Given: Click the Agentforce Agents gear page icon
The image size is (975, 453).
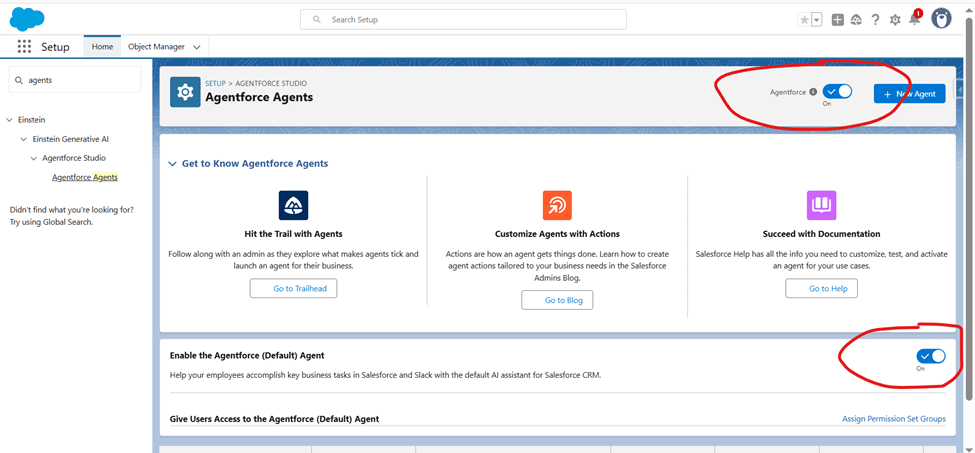Looking at the screenshot, I should click(x=185, y=92).
